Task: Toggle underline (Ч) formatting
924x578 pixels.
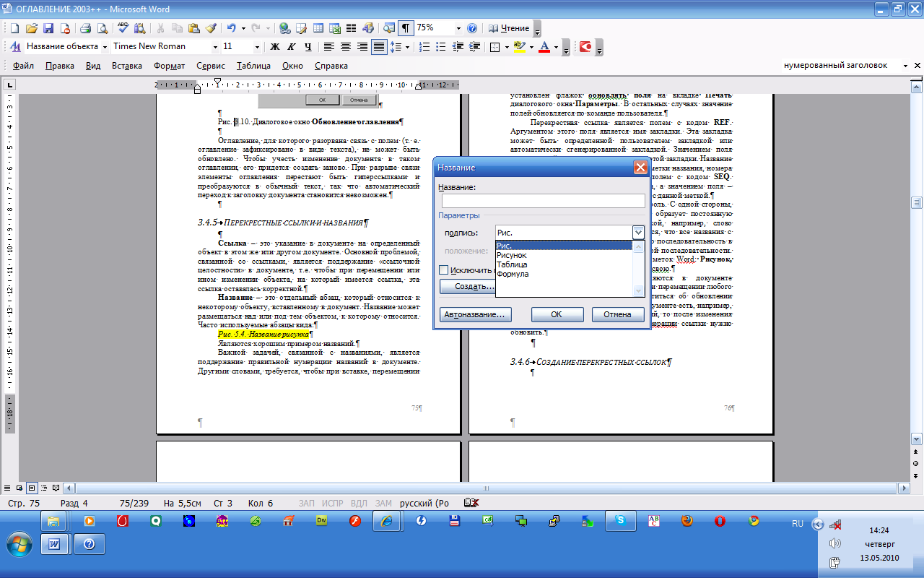Action: 308,46
